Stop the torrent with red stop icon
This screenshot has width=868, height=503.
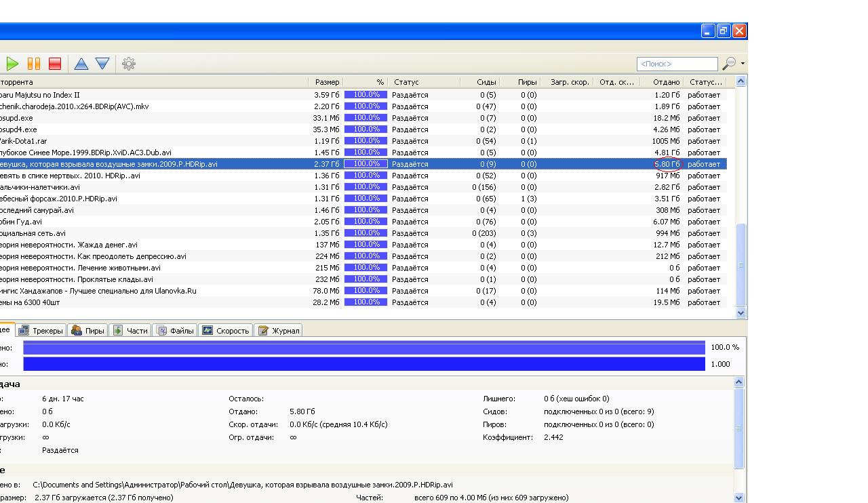click(55, 64)
